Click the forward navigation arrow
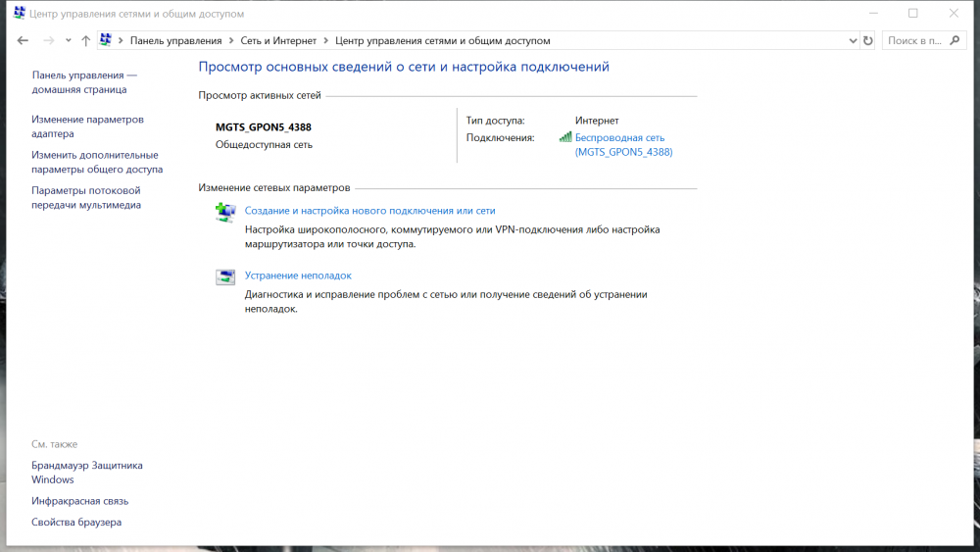Image resolution: width=980 pixels, height=552 pixels. pyautogui.click(x=48, y=40)
